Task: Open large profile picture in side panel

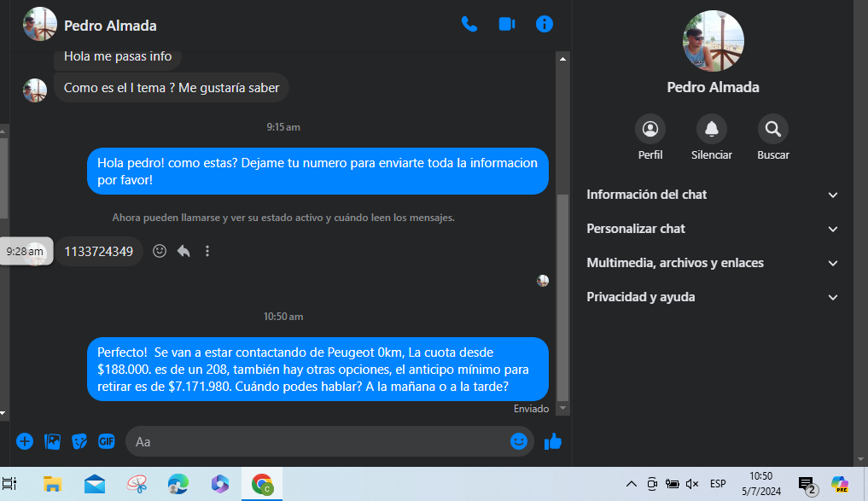Action: (x=713, y=41)
